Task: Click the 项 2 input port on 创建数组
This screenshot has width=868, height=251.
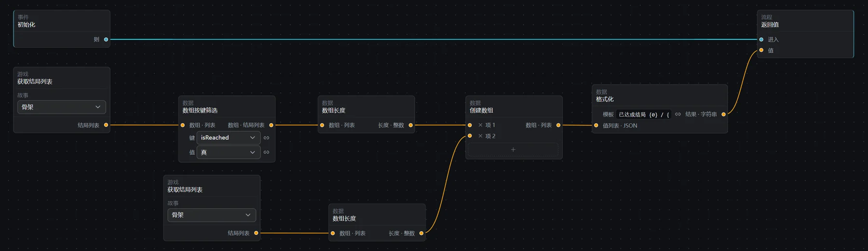Action: [x=470, y=136]
